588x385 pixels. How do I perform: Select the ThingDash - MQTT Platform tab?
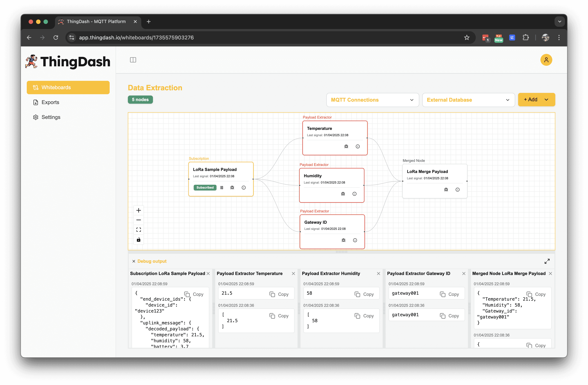coord(98,22)
